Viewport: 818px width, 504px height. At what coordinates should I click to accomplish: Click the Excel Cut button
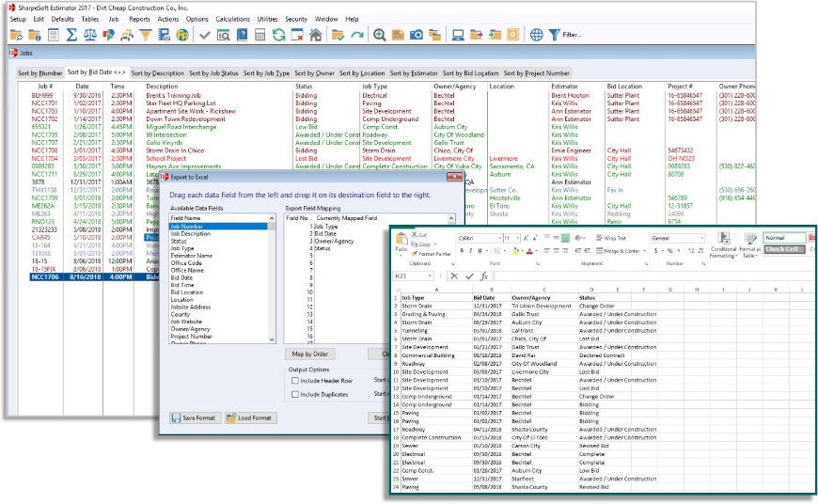(419, 235)
